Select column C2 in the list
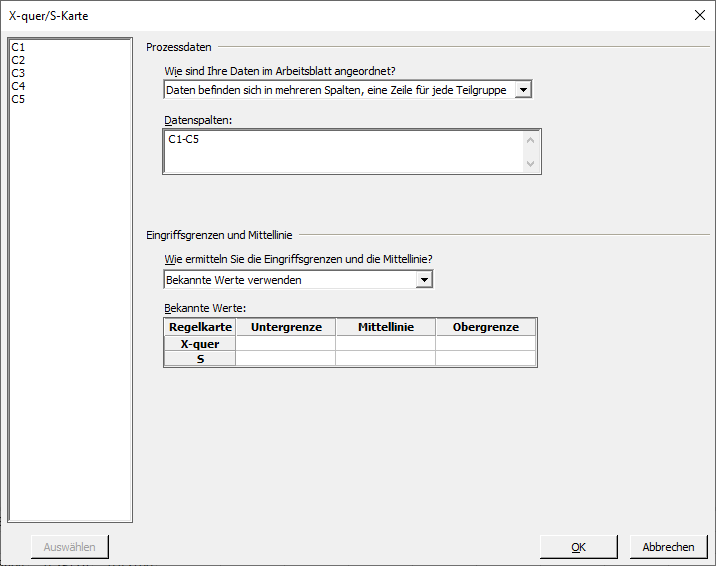This screenshot has height=566, width=716. click(x=18, y=60)
